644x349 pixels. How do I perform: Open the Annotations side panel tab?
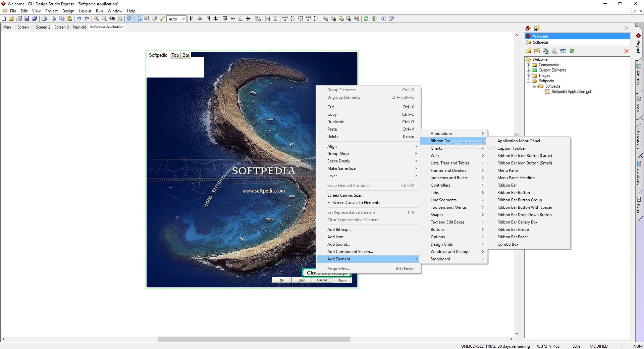(639, 138)
